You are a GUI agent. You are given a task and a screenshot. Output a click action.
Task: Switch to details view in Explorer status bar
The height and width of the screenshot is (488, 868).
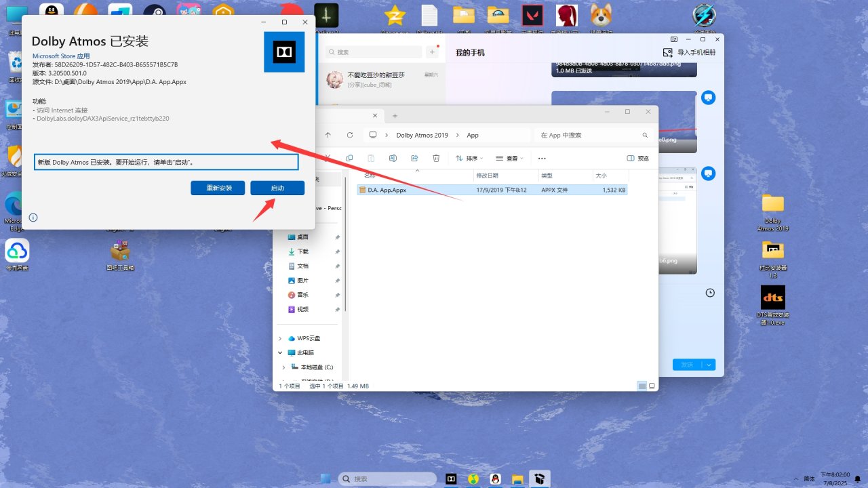tap(642, 386)
